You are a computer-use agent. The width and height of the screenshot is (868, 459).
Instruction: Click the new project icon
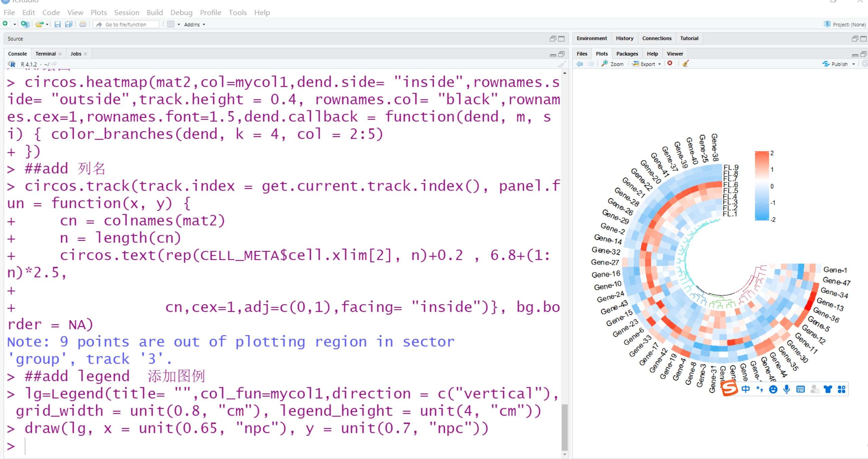pos(25,24)
